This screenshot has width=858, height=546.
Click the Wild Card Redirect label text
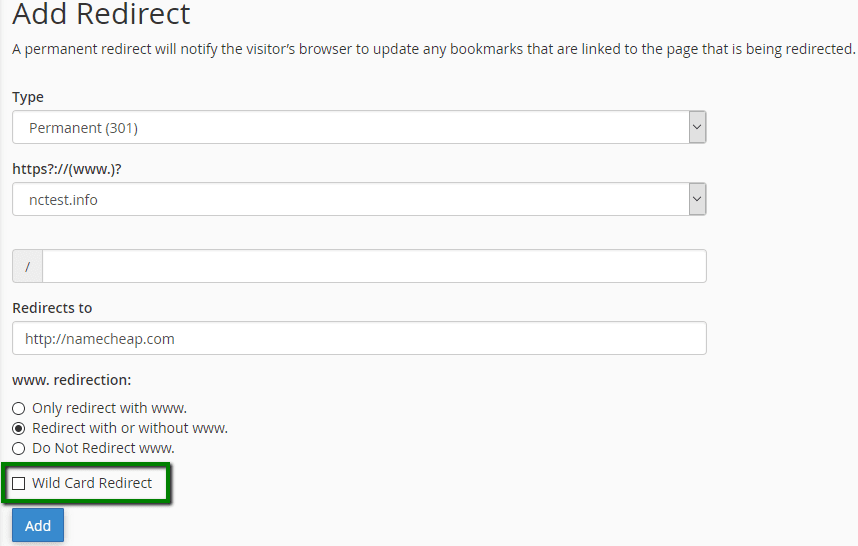(92, 483)
